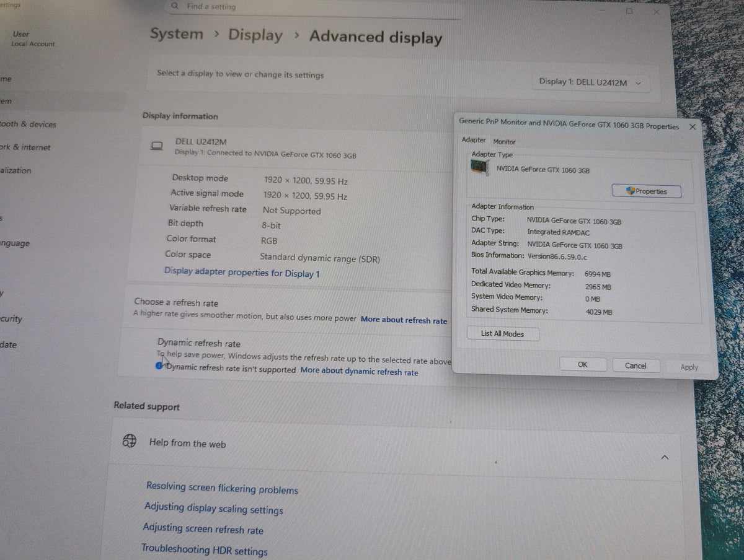Collapse the Help from the web section
744x560 pixels.
pos(665,457)
